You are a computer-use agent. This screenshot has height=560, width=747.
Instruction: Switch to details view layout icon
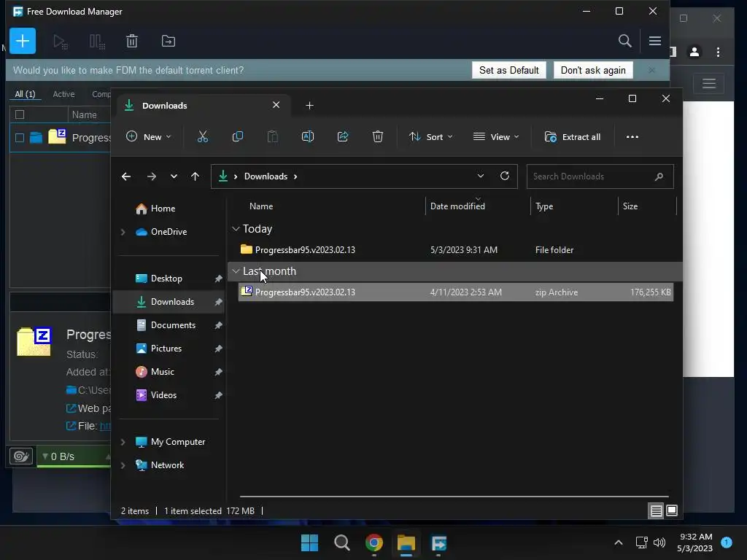[x=656, y=511]
